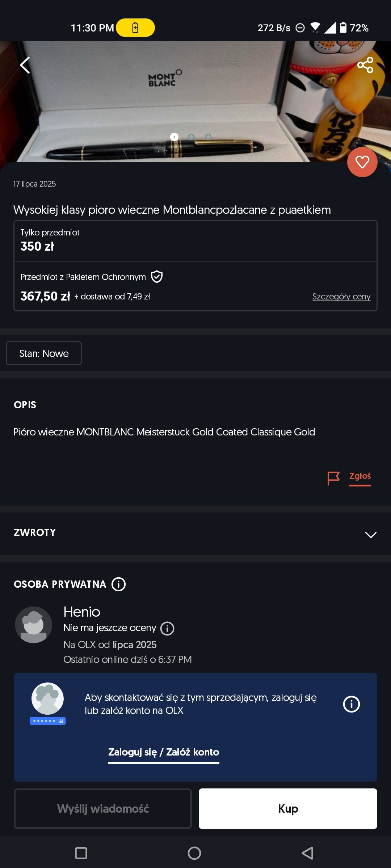Expand the Zwroty section
This screenshot has width=391, height=868.
(x=370, y=535)
